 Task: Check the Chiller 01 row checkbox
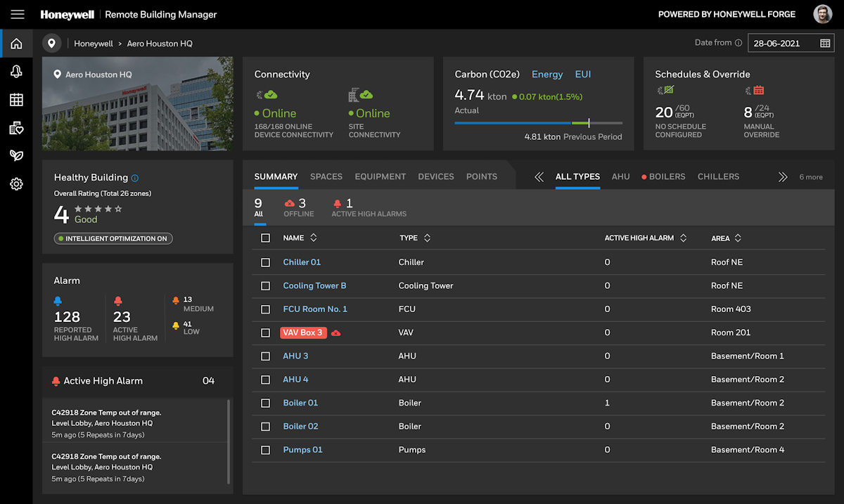click(x=265, y=262)
